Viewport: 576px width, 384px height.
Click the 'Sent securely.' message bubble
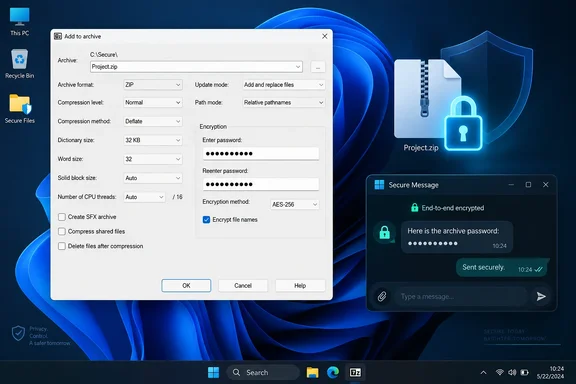point(502,268)
